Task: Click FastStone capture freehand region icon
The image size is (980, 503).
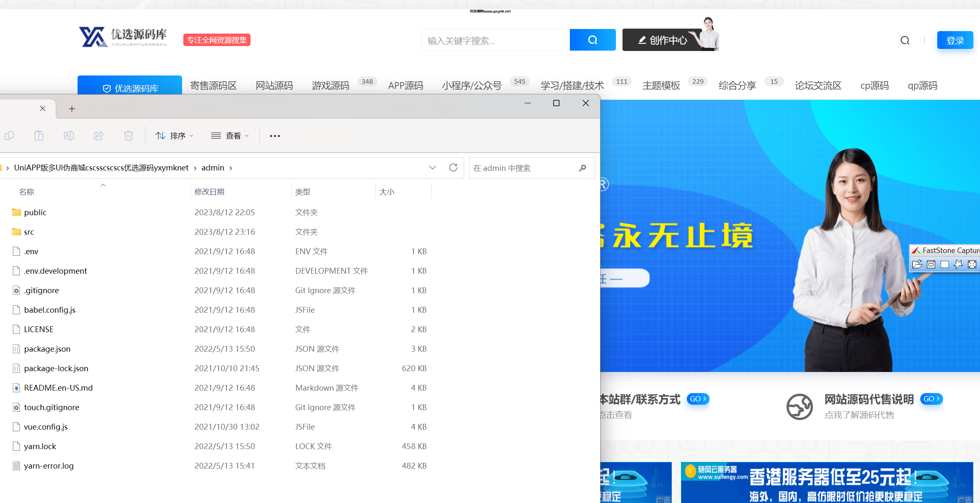Action: (x=958, y=264)
